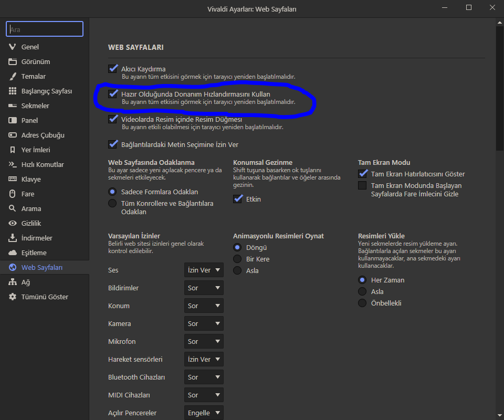Screen dimensions: 504x420
Task: Choose Döngü for animated images
Action: [237, 247]
